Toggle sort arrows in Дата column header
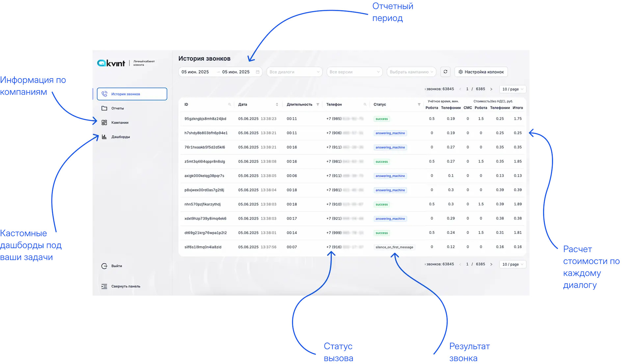This screenshot has width=632, height=364. (277, 105)
